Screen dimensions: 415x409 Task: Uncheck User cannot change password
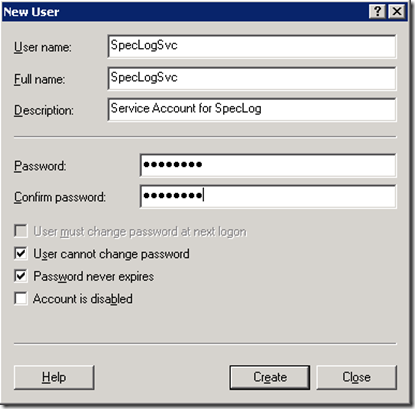pos(21,253)
